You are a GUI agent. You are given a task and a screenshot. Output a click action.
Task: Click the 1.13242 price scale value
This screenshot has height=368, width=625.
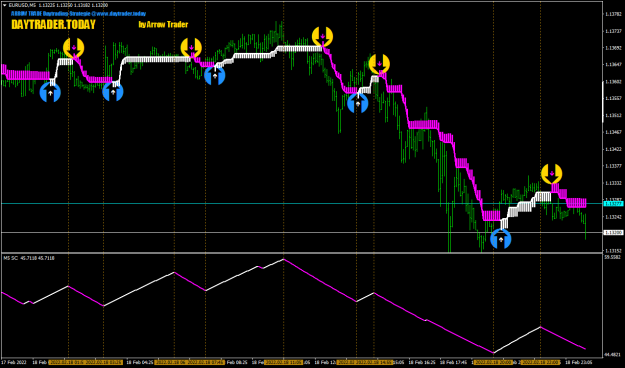click(x=614, y=217)
